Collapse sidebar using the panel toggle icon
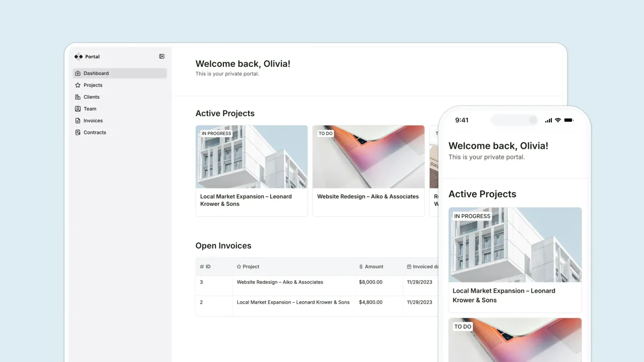This screenshot has height=362, width=644. pyautogui.click(x=162, y=57)
